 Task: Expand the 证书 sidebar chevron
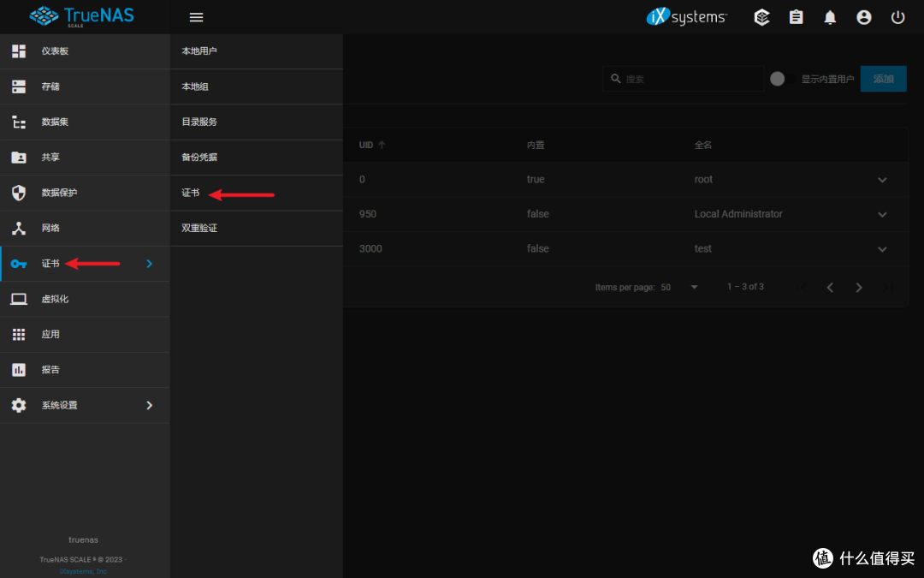(149, 264)
